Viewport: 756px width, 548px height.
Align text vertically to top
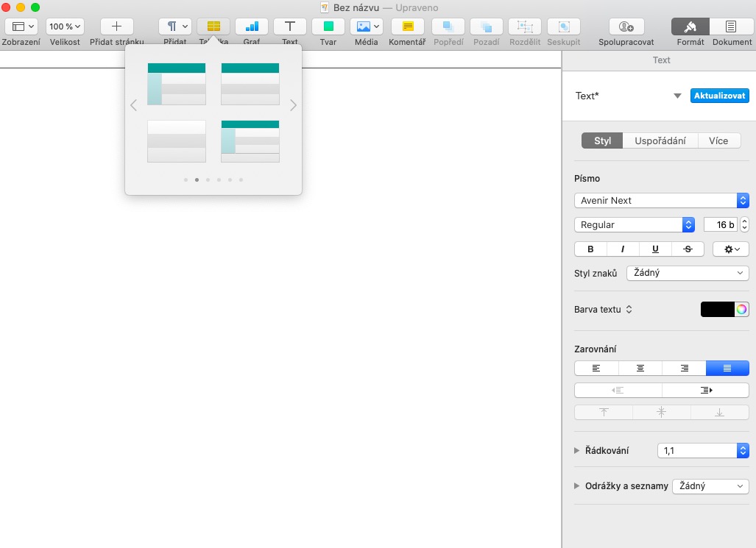point(604,412)
